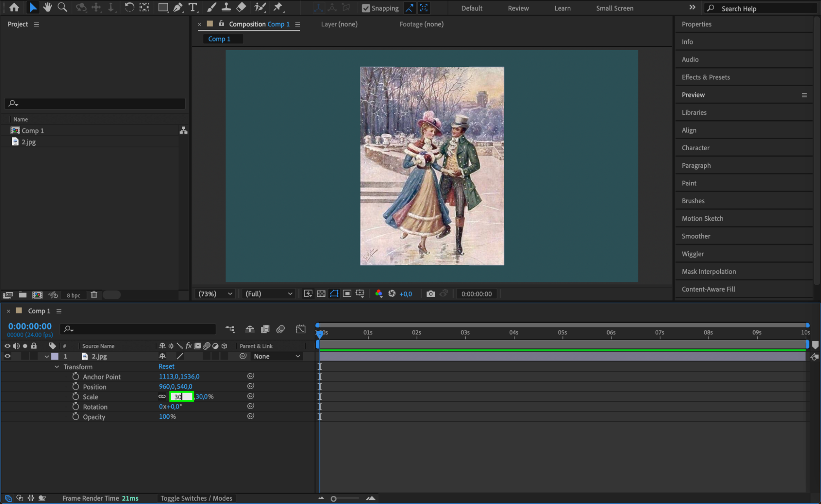This screenshot has height=504, width=821.
Task: Switch to the Review workspace
Action: point(518,8)
